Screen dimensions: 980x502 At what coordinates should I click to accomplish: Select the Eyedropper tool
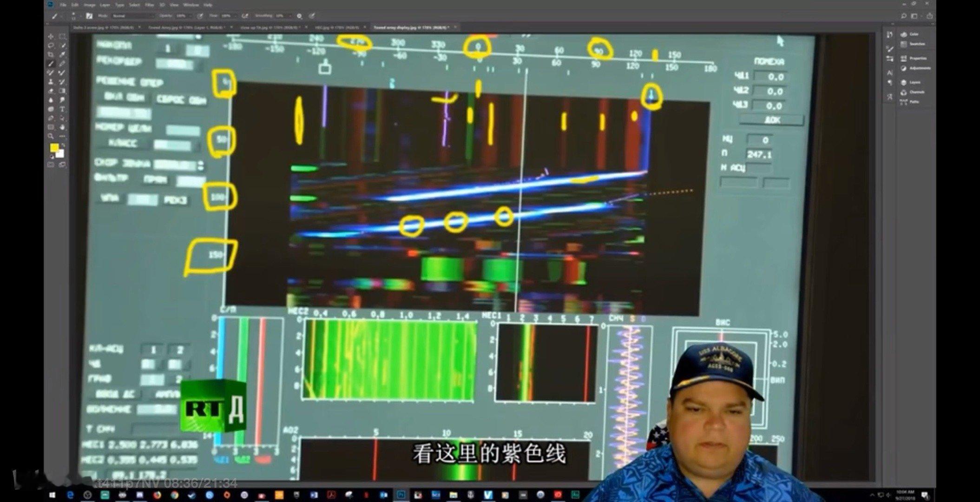(62, 54)
